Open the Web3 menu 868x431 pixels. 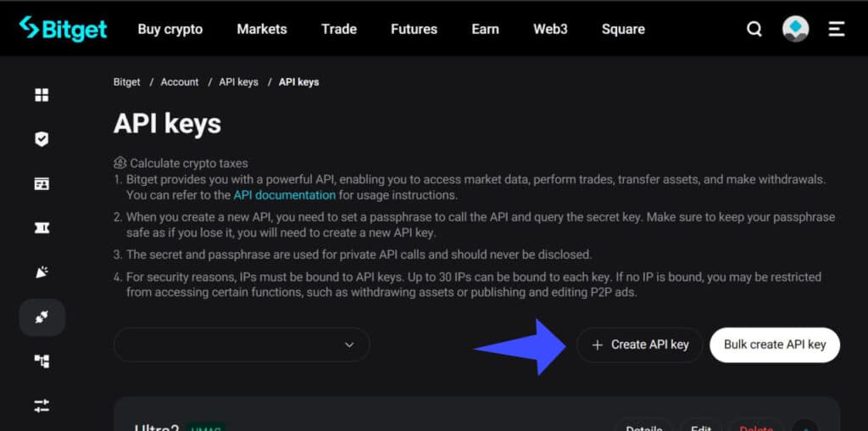click(550, 29)
